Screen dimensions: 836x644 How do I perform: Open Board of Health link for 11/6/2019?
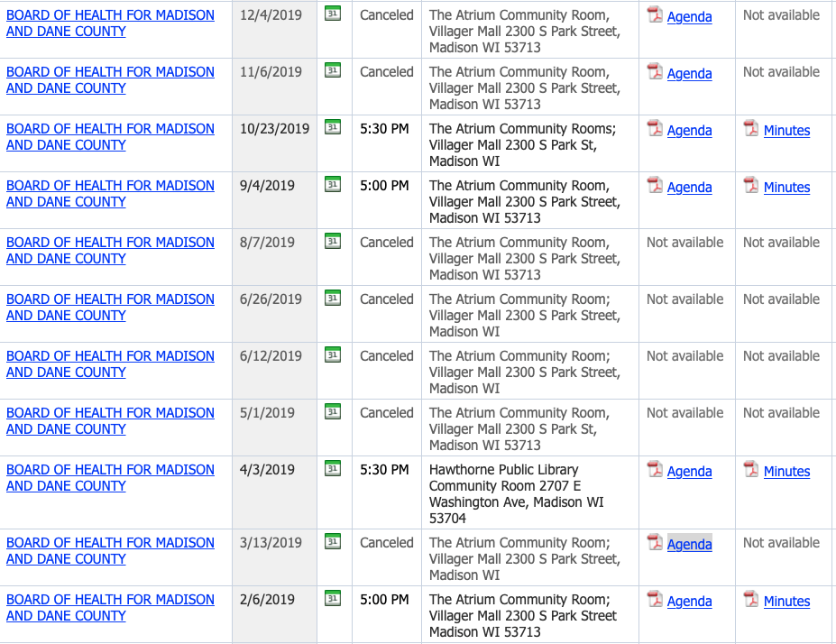pyautogui.click(x=110, y=80)
